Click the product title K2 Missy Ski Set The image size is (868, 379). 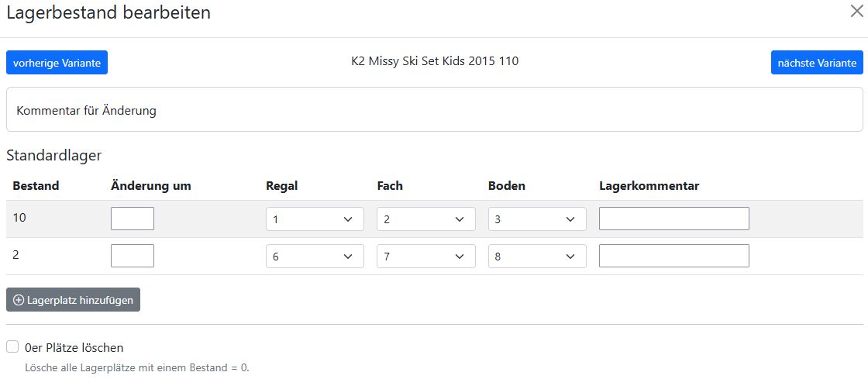[x=435, y=61]
